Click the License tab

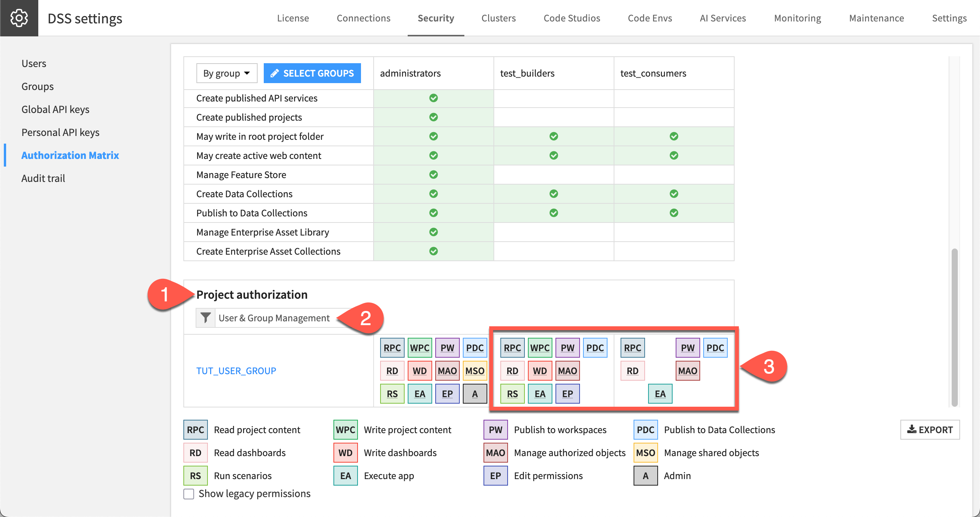[x=293, y=18]
